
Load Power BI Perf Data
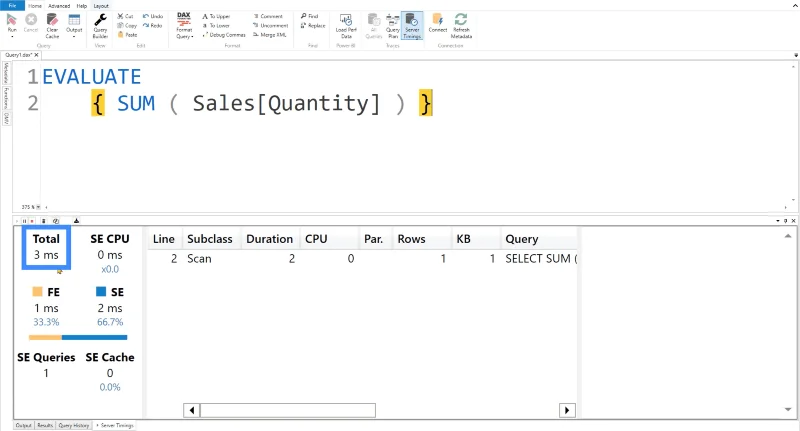(346, 26)
